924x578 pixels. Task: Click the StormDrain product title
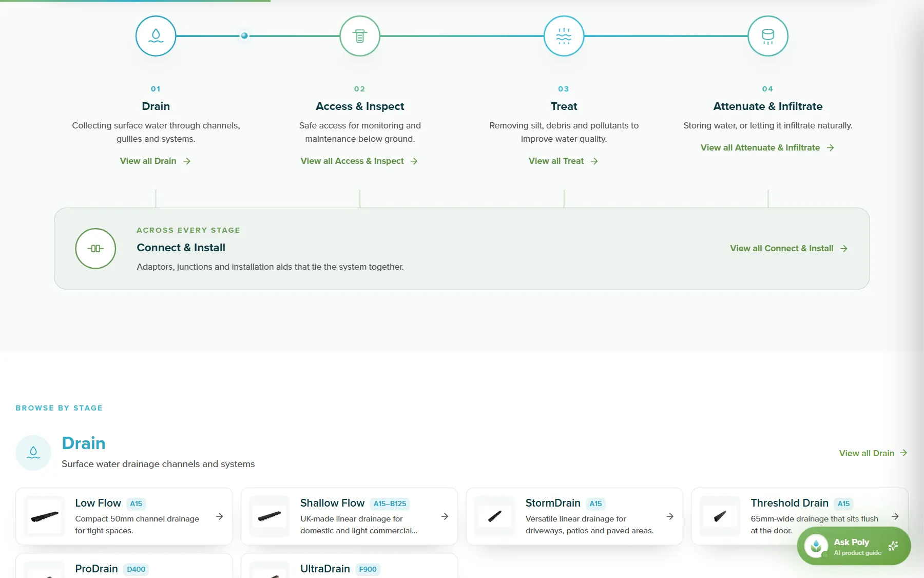pyautogui.click(x=553, y=503)
